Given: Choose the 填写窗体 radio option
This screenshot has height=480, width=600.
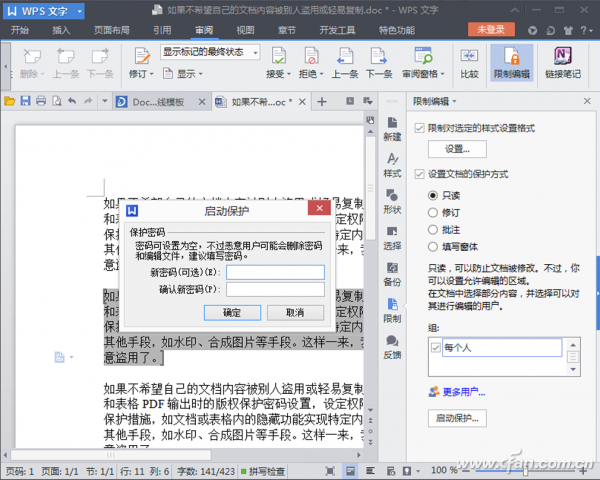Looking at the screenshot, I should 433,245.
